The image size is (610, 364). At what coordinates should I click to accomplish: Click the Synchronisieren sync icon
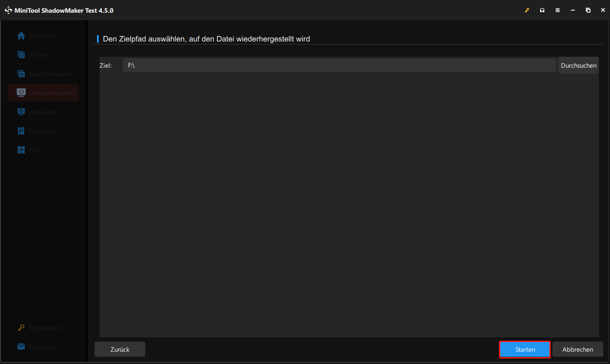click(x=21, y=74)
